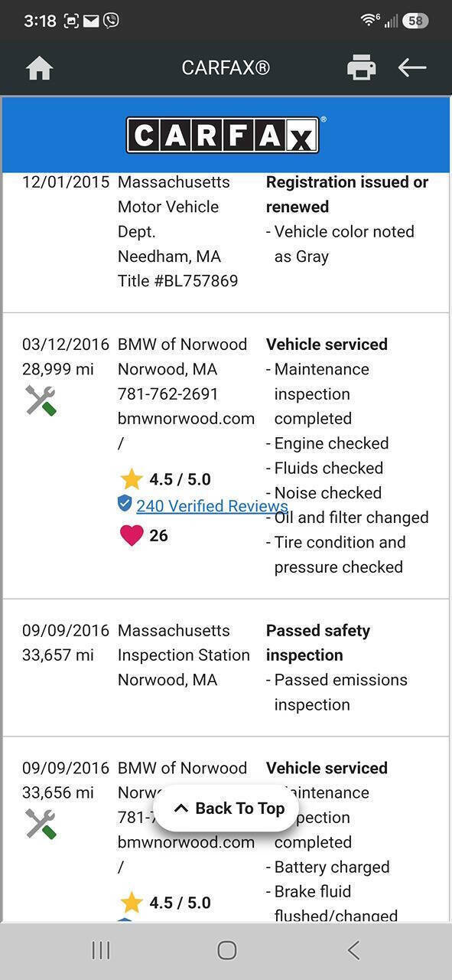Call 781-762-2691 phone number
Screen dimensions: 452x980
(167, 394)
